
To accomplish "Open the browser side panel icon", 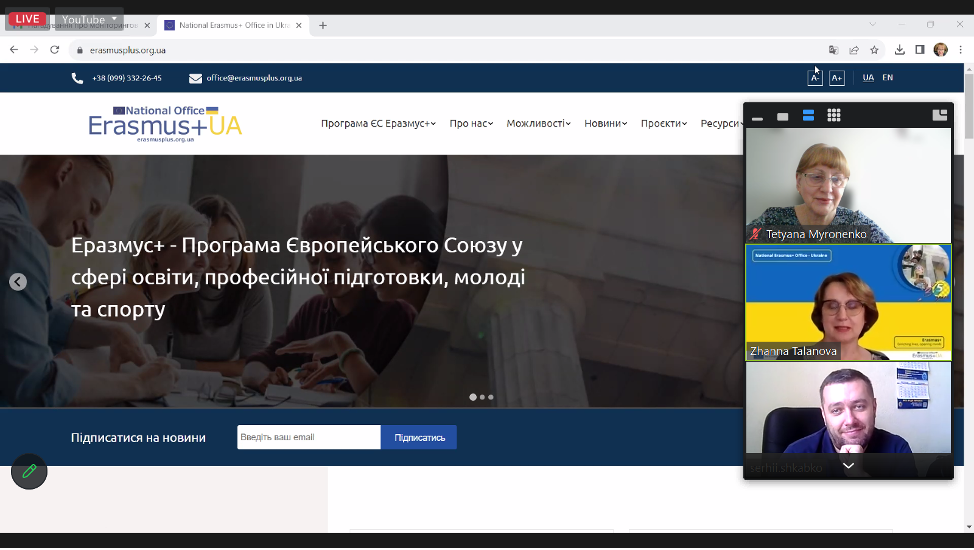I will point(920,50).
